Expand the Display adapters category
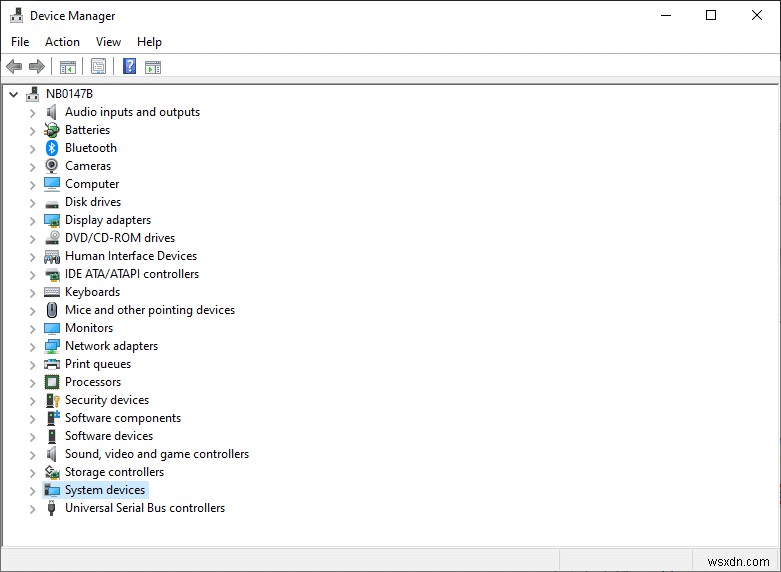Image resolution: width=781 pixels, height=572 pixels. tap(32, 221)
